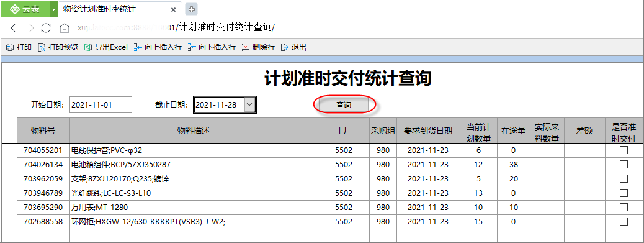
Task: Remove row using 删除行
Action: [258, 47]
